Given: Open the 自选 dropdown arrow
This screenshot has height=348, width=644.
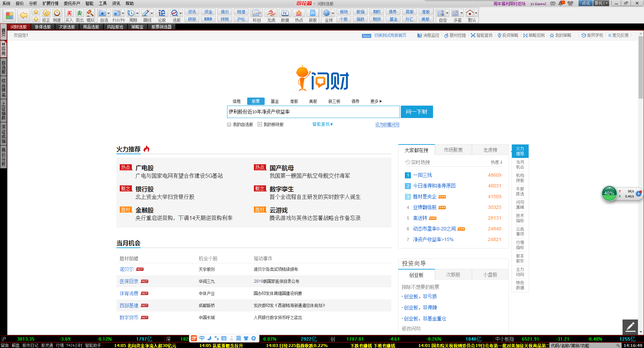Looking at the screenshot, I should click(x=108, y=13).
